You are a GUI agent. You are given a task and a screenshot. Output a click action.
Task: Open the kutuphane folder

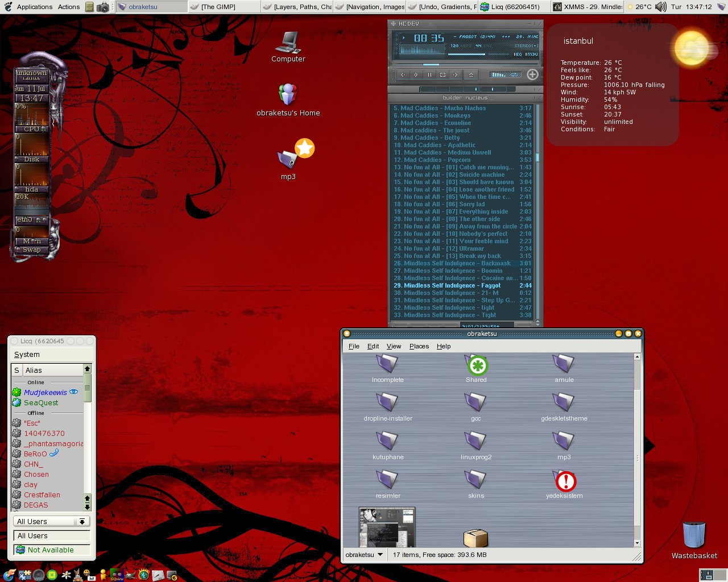388,446
